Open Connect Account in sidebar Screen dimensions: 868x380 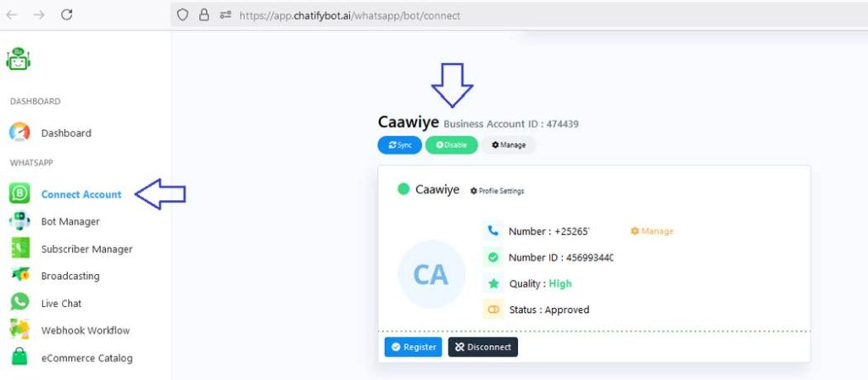pyautogui.click(x=81, y=194)
